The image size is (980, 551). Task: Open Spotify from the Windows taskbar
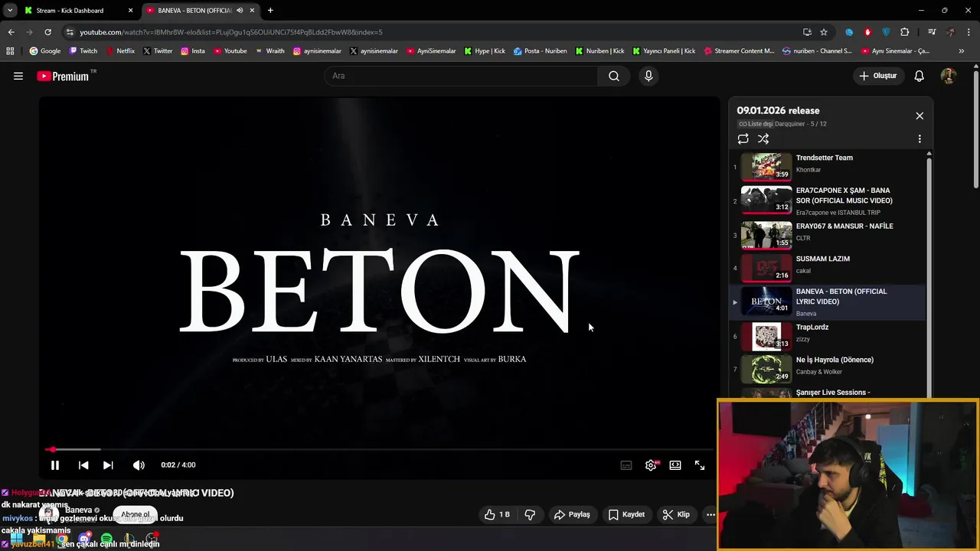(x=106, y=540)
